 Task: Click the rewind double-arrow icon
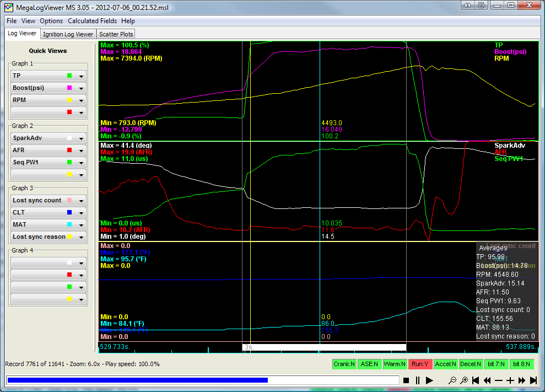pyautogui.click(x=488, y=380)
